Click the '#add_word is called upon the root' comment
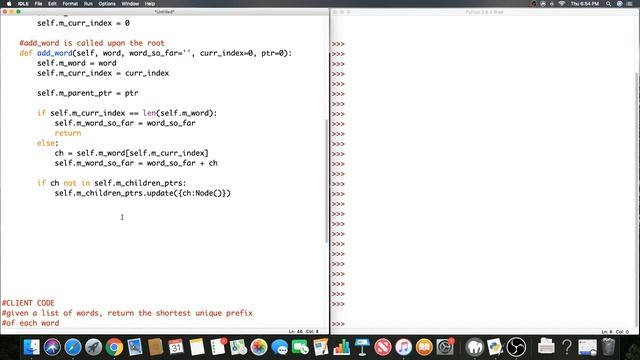640x360 pixels. click(x=92, y=43)
